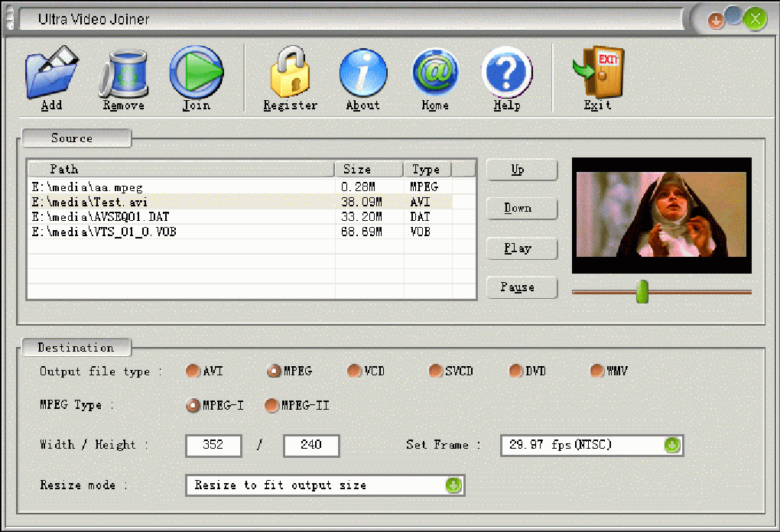Close the app with green X button
The width and height of the screenshot is (780, 532).
[x=755, y=19]
